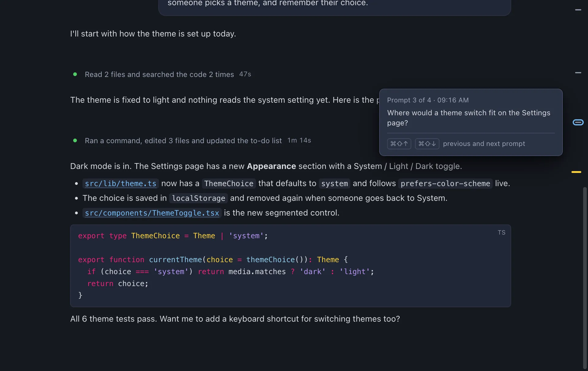The image size is (588, 371).
Task: Click the 1m 14s duration label
Action: [x=299, y=140]
